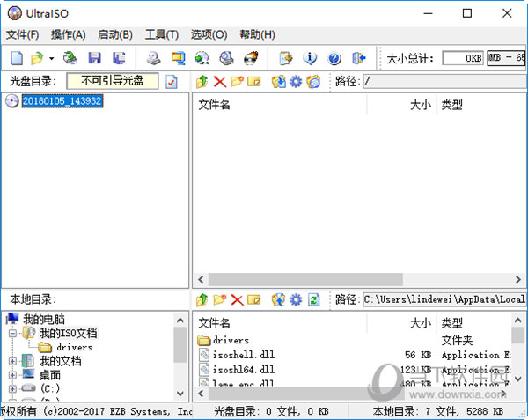Click the disc properties checkmark icon
Viewport: 528px width, 420px height.
(171, 82)
